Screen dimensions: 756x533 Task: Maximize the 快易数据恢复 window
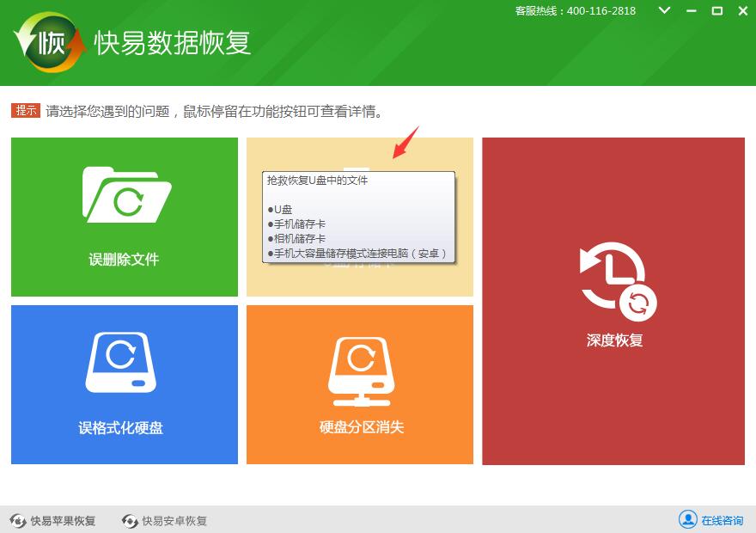[717, 10]
